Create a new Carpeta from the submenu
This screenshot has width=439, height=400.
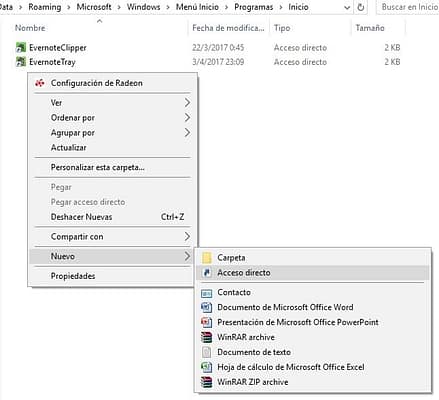(313, 258)
